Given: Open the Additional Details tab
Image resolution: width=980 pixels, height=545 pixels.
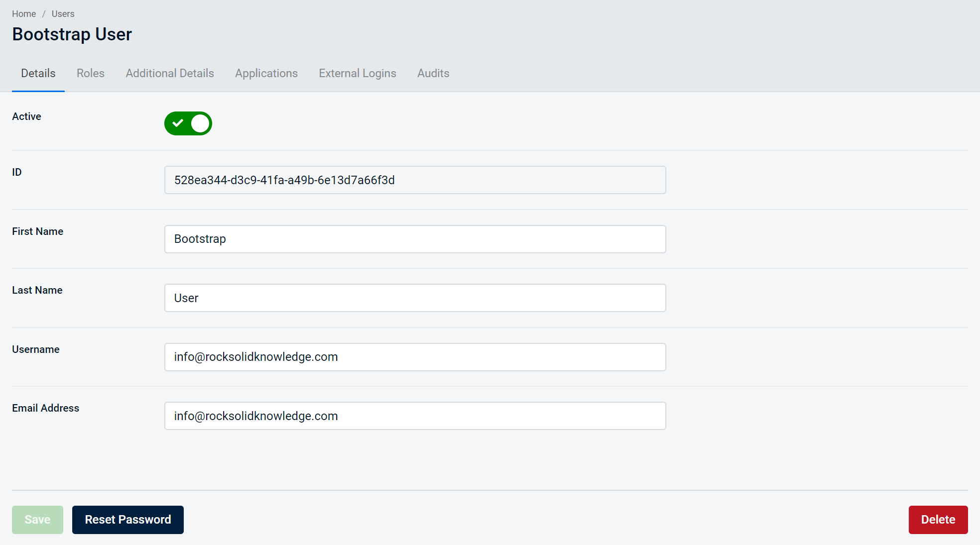Looking at the screenshot, I should click(x=169, y=73).
